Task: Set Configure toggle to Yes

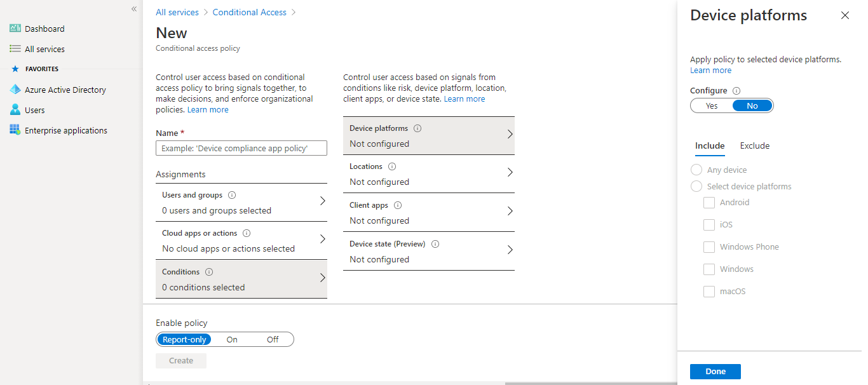Action: click(x=712, y=106)
